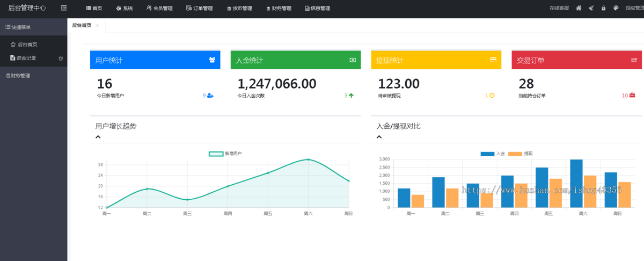The image size is (644, 261).
Task: Toggle the 提现 legend in bar chart
Action: tap(521, 154)
